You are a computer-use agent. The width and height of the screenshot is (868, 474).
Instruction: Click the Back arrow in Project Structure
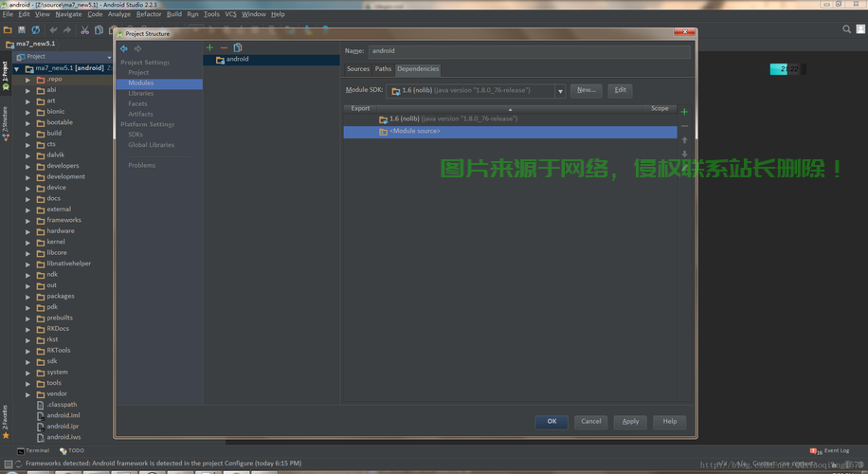pyautogui.click(x=124, y=48)
